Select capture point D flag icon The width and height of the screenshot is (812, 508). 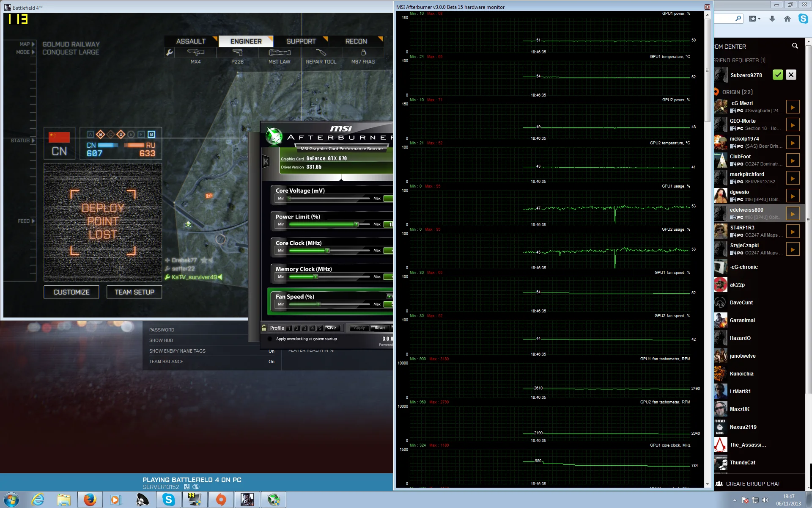tap(121, 134)
